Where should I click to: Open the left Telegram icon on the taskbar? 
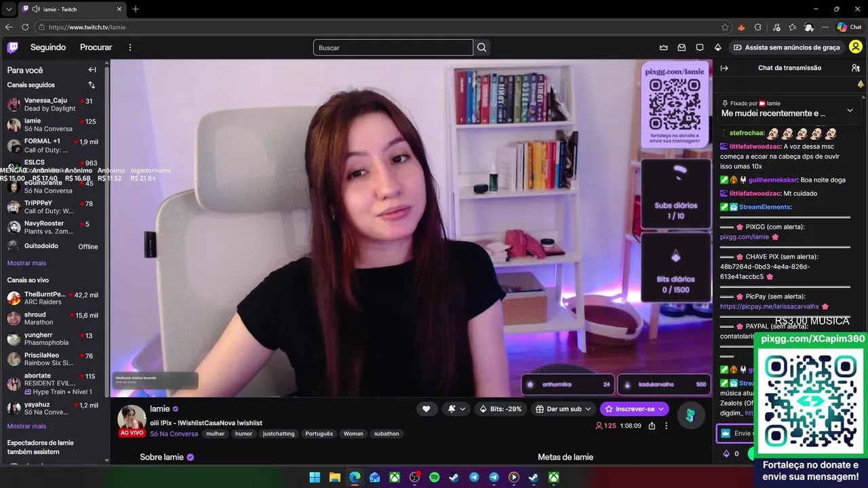click(x=474, y=478)
